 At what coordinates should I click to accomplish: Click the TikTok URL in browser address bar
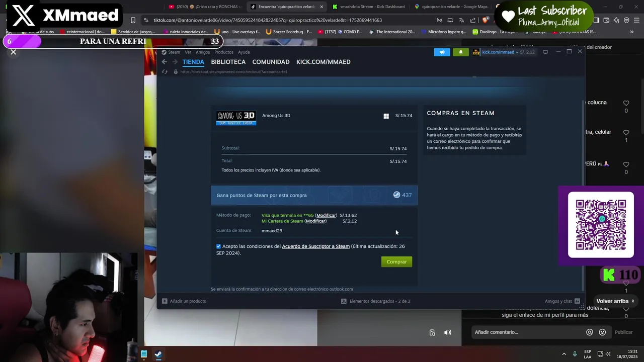[x=268, y=20]
